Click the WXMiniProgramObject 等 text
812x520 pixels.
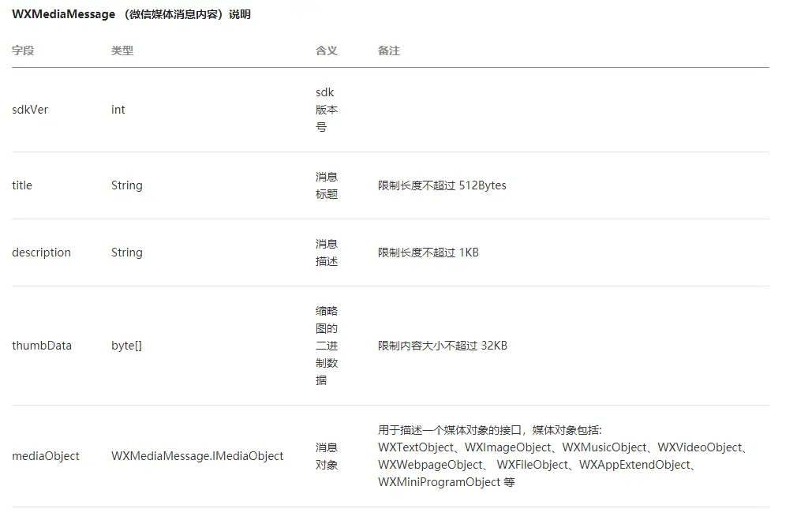tap(447, 482)
